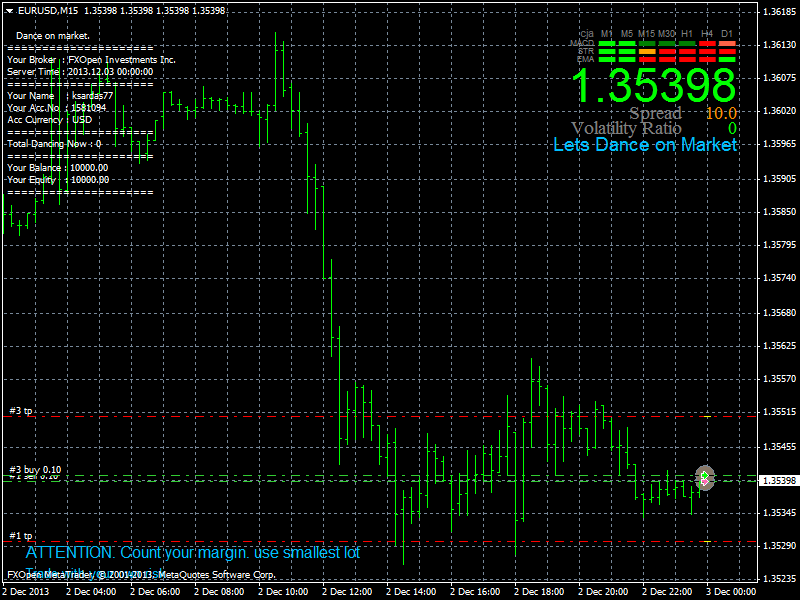This screenshot has width=800, height=600.
Task: Click the D1 timeframe column label
Action: tap(727, 34)
